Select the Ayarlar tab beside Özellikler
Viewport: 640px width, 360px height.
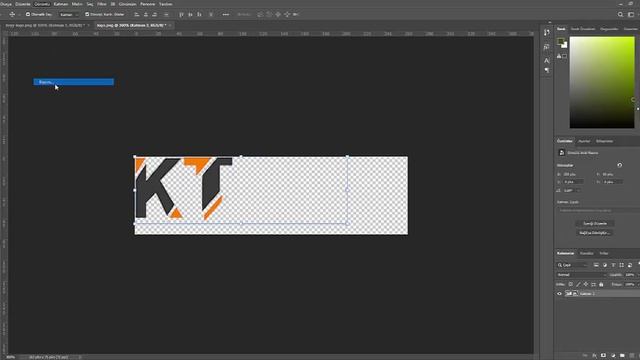[584, 141]
